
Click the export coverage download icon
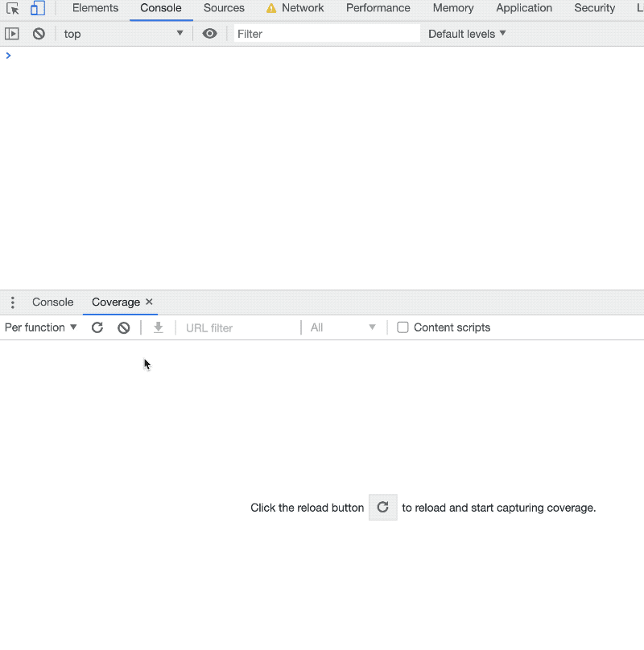pos(159,327)
